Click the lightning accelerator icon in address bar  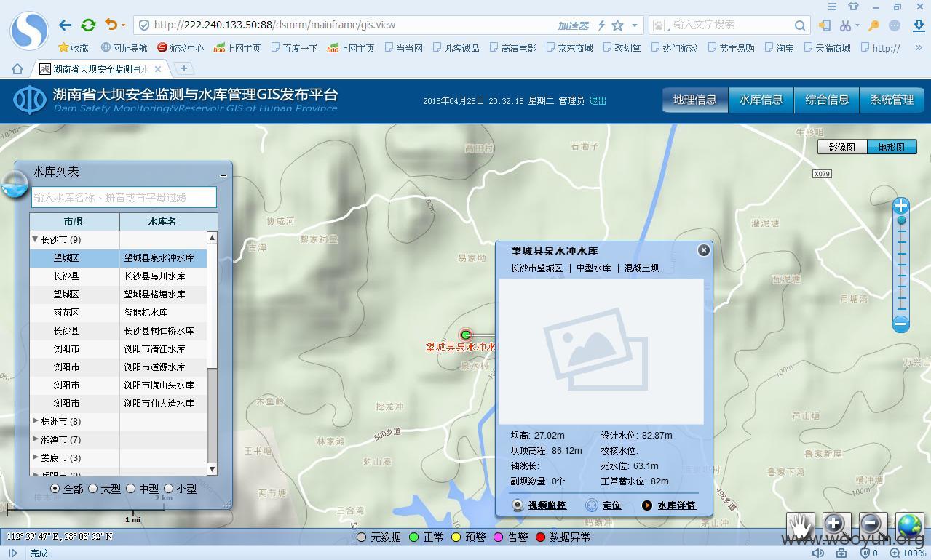[601, 25]
